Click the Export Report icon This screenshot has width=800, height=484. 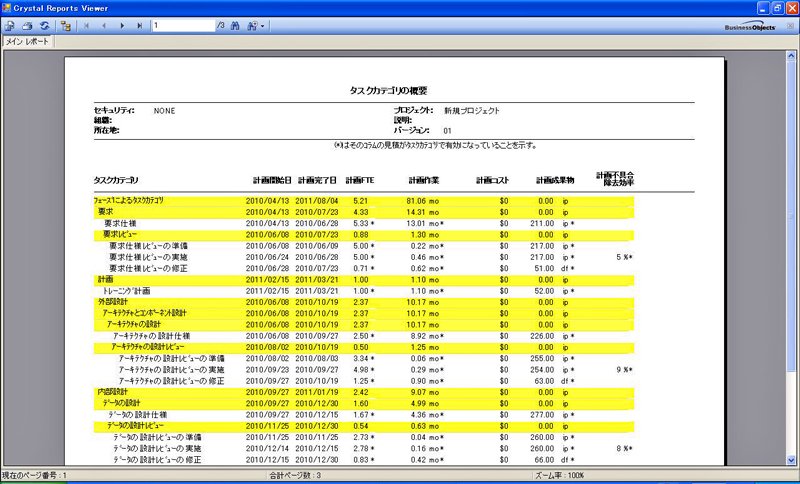(9, 26)
